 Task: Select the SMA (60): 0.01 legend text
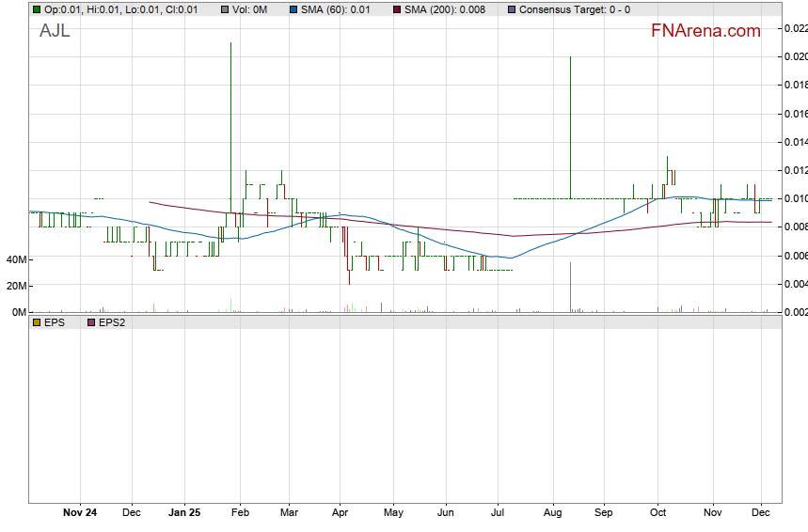(335, 9)
